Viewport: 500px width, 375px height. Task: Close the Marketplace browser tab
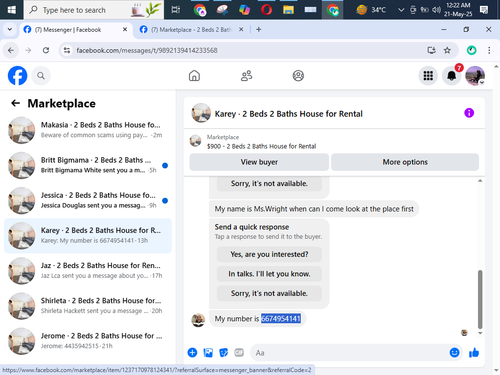pyautogui.click(x=241, y=29)
